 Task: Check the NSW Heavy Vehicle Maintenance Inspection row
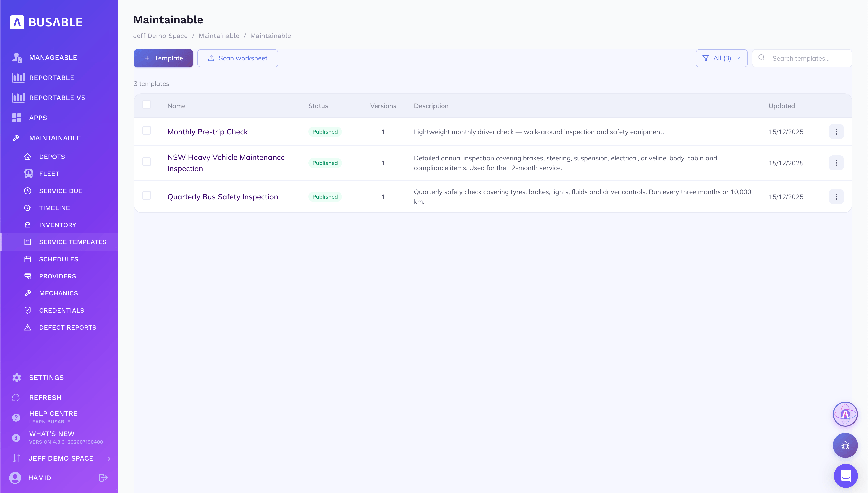[147, 162]
